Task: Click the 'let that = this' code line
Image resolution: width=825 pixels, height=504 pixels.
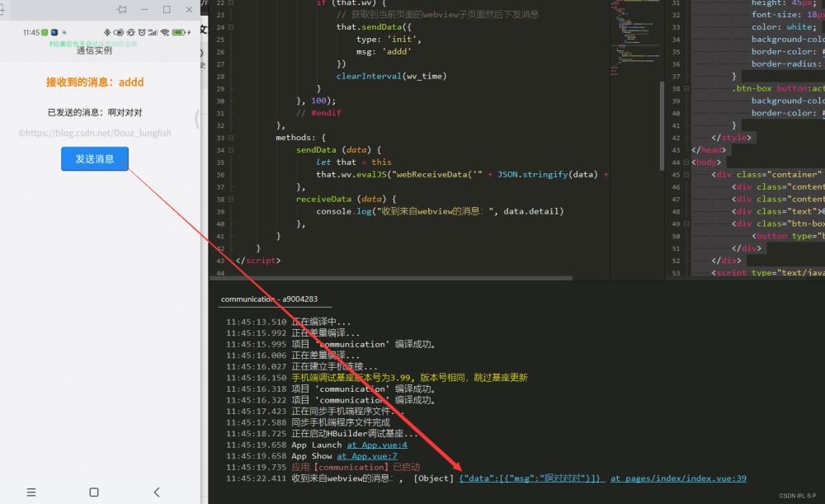Action: pyautogui.click(x=354, y=162)
